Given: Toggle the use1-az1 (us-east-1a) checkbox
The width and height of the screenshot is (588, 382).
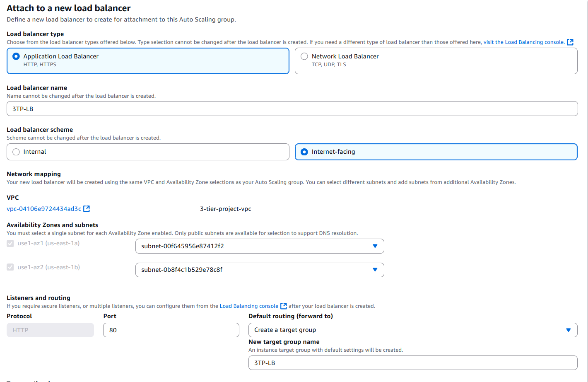Looking at the screenshot, I should (10, 243).
